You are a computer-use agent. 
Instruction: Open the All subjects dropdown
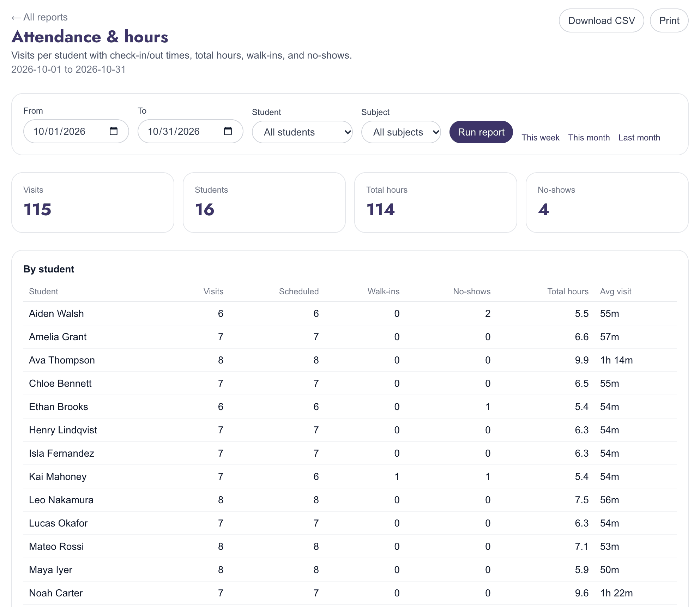coord(401,132)
